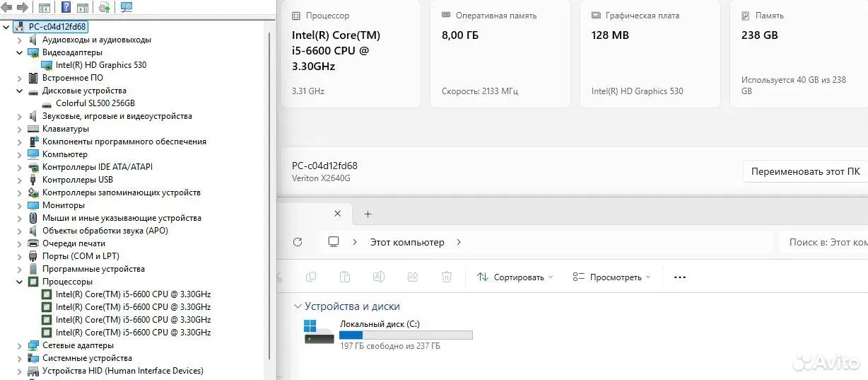Screen dimensions: 868x380
Task: Click the Device Manager back arrow icon
Action: click(x=6, y=8)
